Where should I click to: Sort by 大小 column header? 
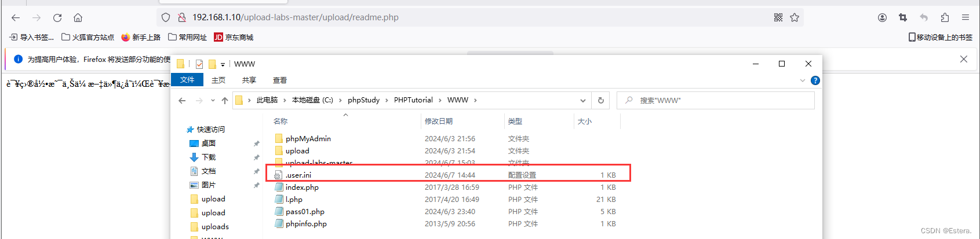pos(585,122)
